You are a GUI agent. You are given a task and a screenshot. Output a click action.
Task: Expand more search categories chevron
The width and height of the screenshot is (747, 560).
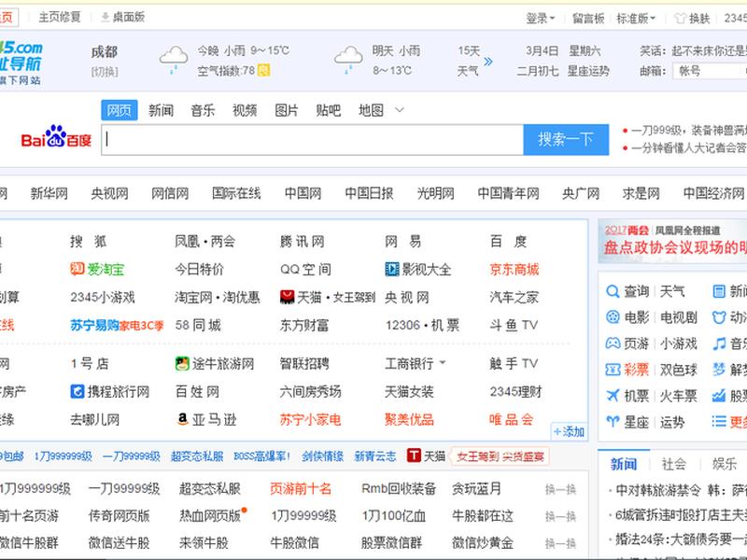[400, 110]
